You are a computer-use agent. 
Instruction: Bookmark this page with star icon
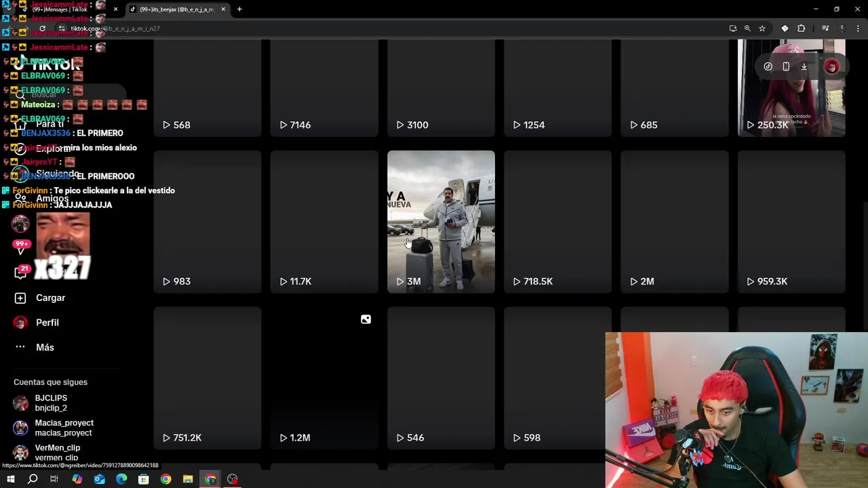click(x=762, y=28)
